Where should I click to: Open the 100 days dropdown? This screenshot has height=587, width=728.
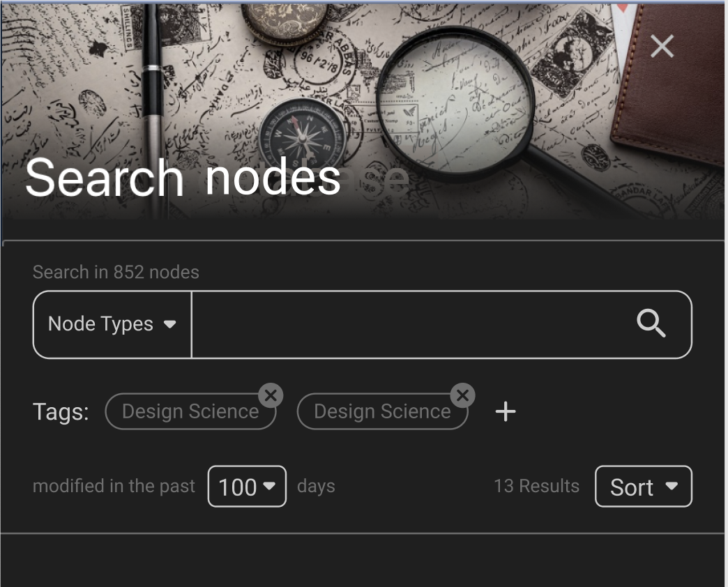(247, 487)
